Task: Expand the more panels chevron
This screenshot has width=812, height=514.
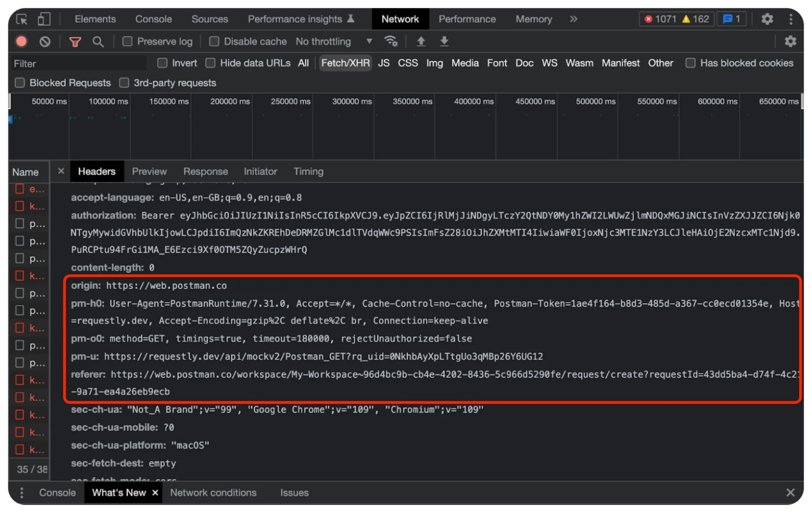Action: pos(574,19)
